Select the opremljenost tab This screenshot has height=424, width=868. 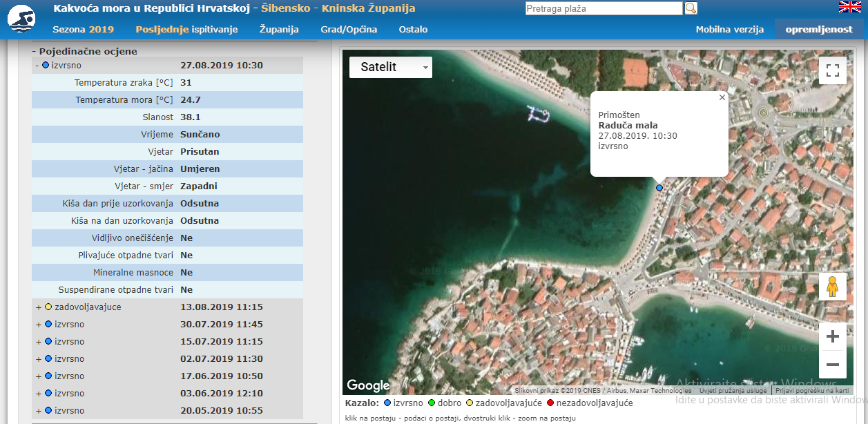click(819, 30)
